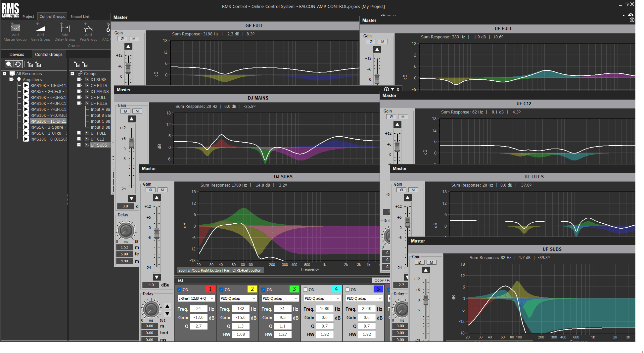
Task: Open EQ band 2 PEQ Q adap dropdown
Action: 238,298
